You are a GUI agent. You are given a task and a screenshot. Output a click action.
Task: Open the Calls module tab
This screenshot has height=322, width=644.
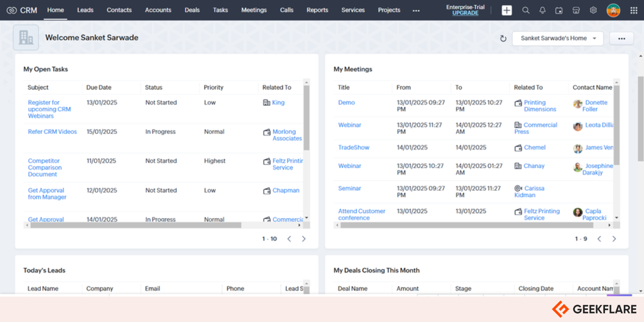287,10
